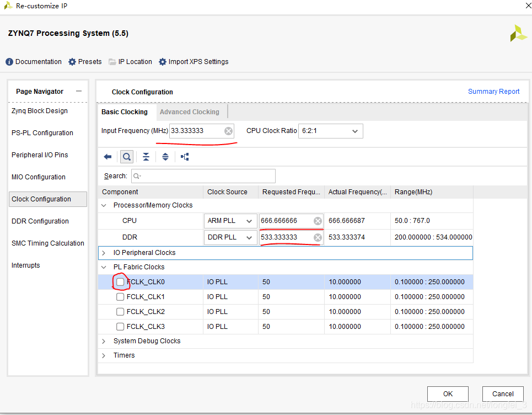Click the Requested Frequency column header

click(291, 192)
